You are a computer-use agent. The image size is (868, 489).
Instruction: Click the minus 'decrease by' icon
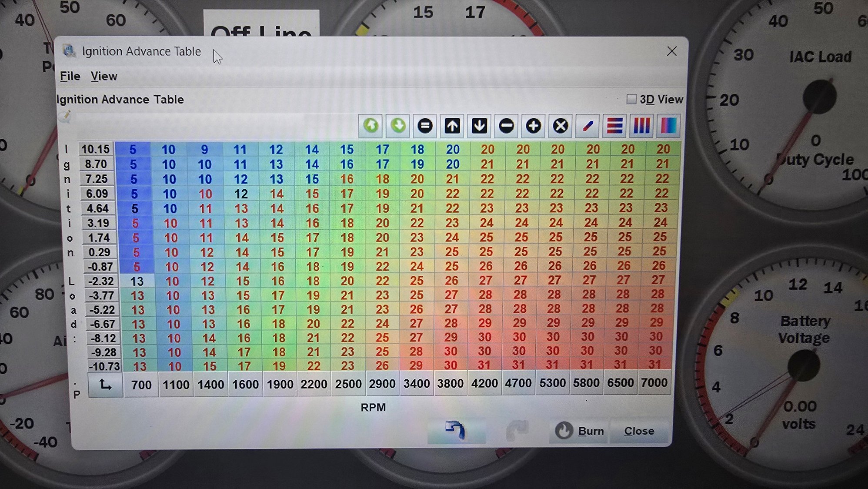(x=506, y=126)
